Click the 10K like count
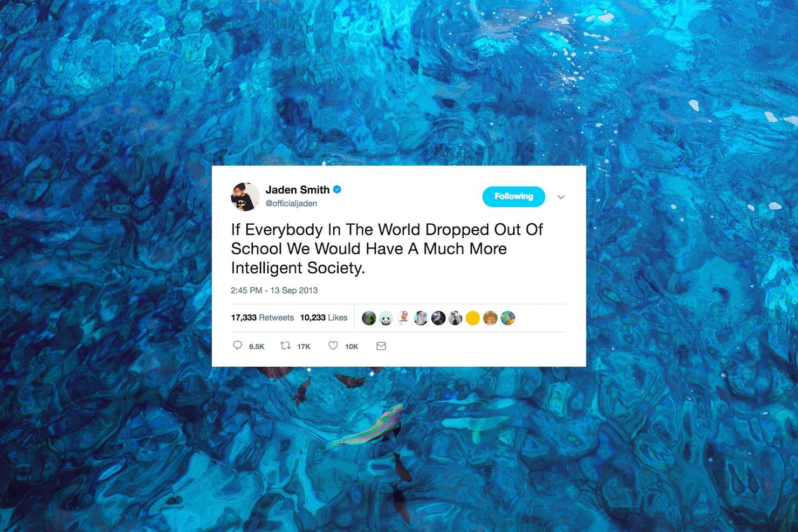Viewport: 798px width, 532px height. [352, 347]
